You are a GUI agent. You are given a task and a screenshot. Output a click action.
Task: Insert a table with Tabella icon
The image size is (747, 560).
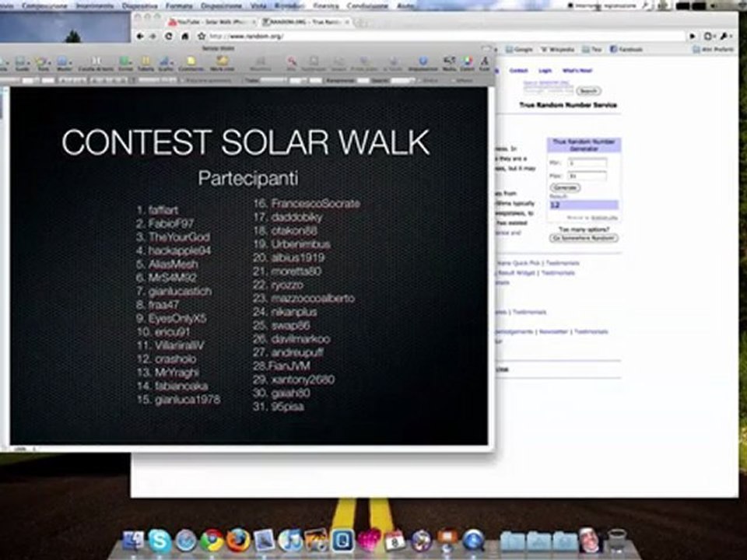click(146, 64)
